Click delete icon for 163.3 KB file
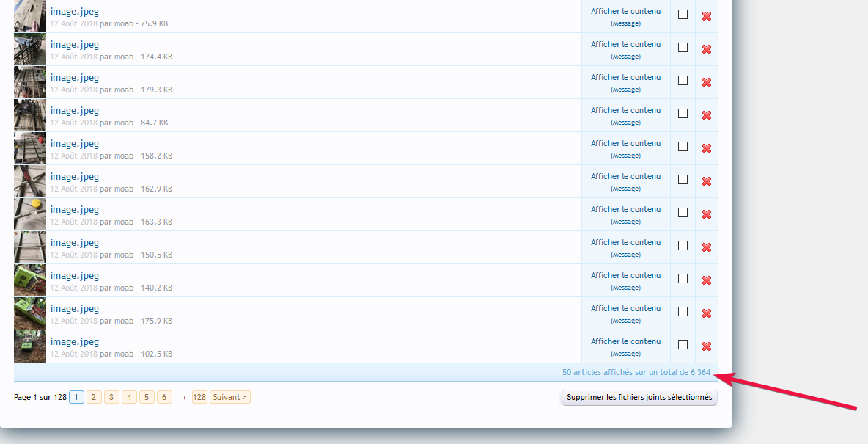The width and height of the screenshot is (868, 444). (706, 214)
